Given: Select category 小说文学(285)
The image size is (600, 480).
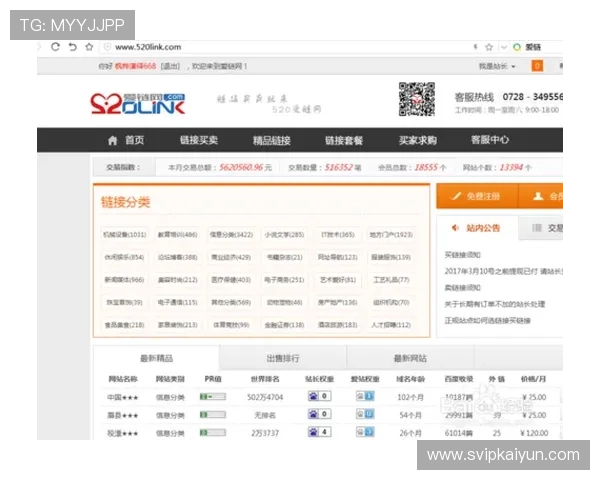Looking at the screenshot, I should [x=284, y=235].
